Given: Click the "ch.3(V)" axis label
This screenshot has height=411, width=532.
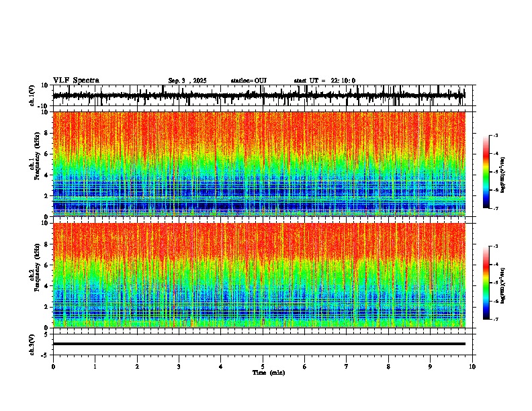Looking at the screenshot, I should (32, 345).
